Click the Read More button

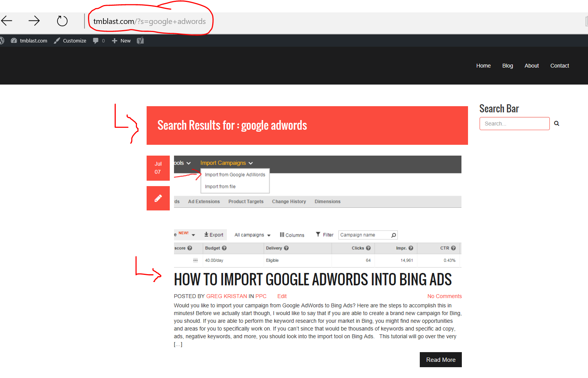[x=441, y=360]
